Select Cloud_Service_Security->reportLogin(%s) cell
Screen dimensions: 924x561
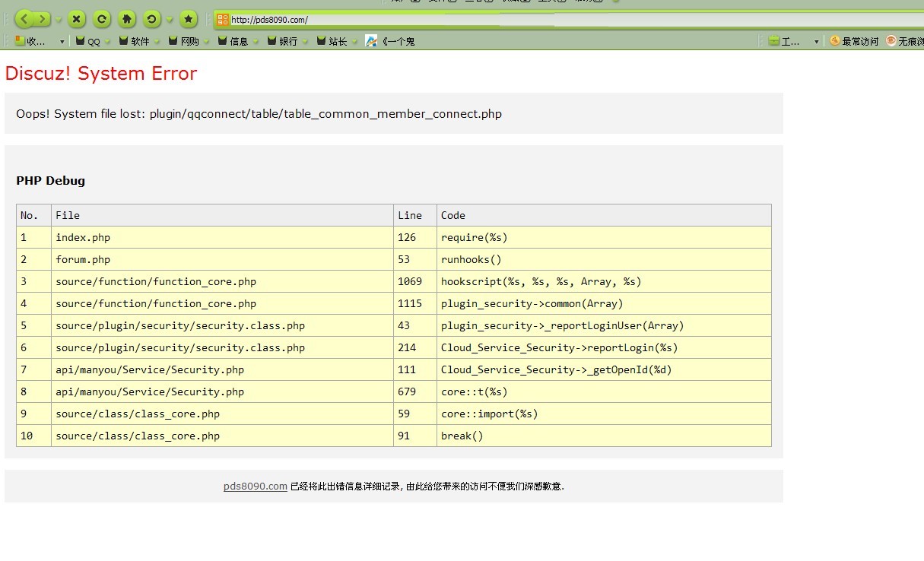pyautogui.click(x=604, y=347)
